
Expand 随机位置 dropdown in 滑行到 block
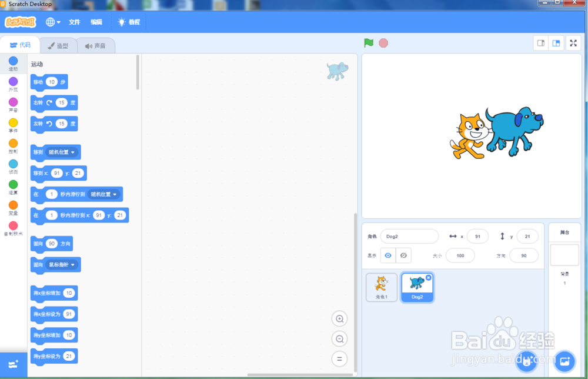pyautogui.click(x=104, y=194)
